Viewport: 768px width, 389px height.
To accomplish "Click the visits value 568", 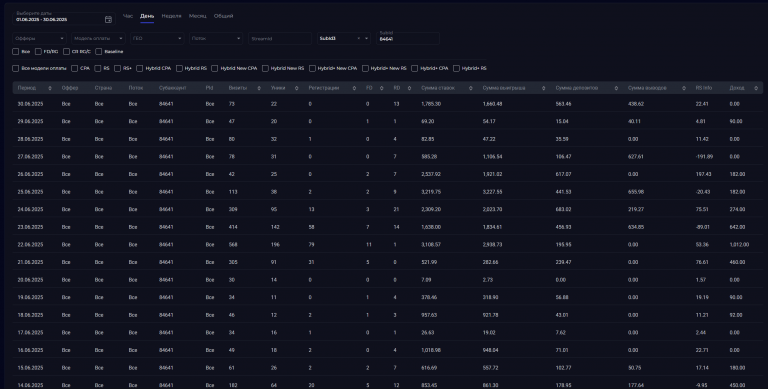I will [233, 244].
